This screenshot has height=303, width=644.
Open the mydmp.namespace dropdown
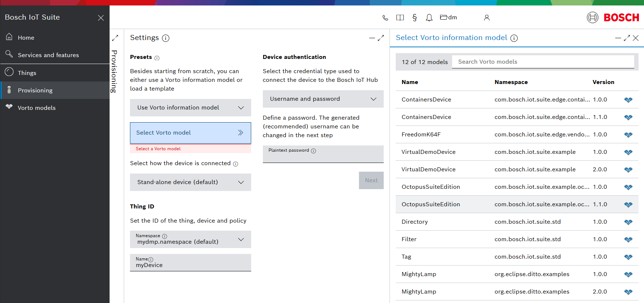pyautogui.click(x=190, y=239)
